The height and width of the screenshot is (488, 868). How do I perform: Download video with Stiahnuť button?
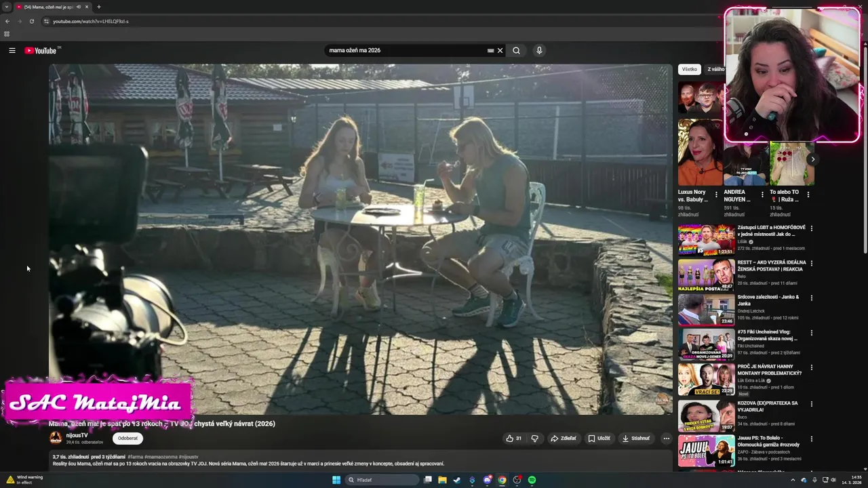click(x=636, y=439)
